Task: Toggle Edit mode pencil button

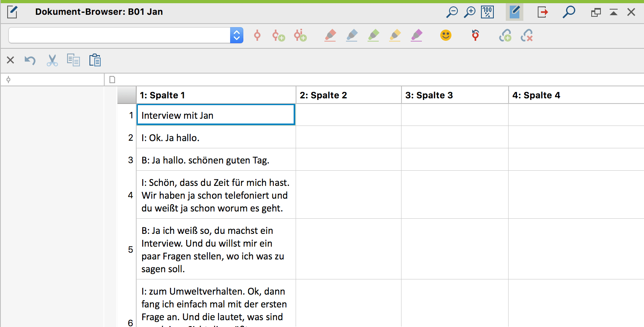Action: (x=515, y=12)
